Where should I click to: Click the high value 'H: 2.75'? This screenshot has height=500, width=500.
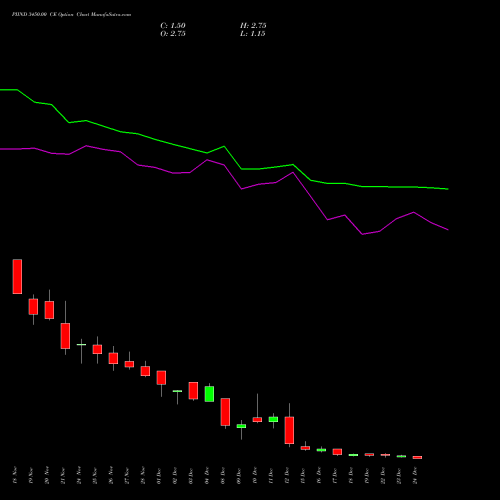click(x=253, y=26)
